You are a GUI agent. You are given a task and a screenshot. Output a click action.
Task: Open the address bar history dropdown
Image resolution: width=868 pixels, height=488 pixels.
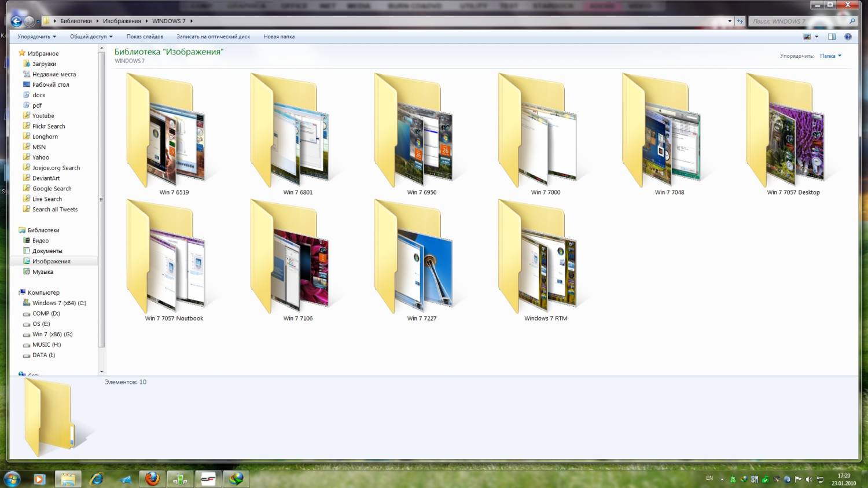click(x=730, y=21)
